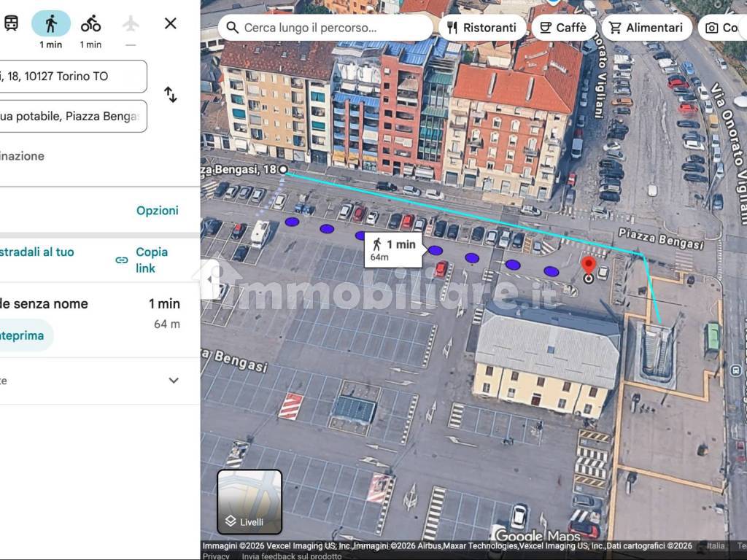Filter by Caffè
Viewport: 747px width, 560px height.
tap(564, 28)
